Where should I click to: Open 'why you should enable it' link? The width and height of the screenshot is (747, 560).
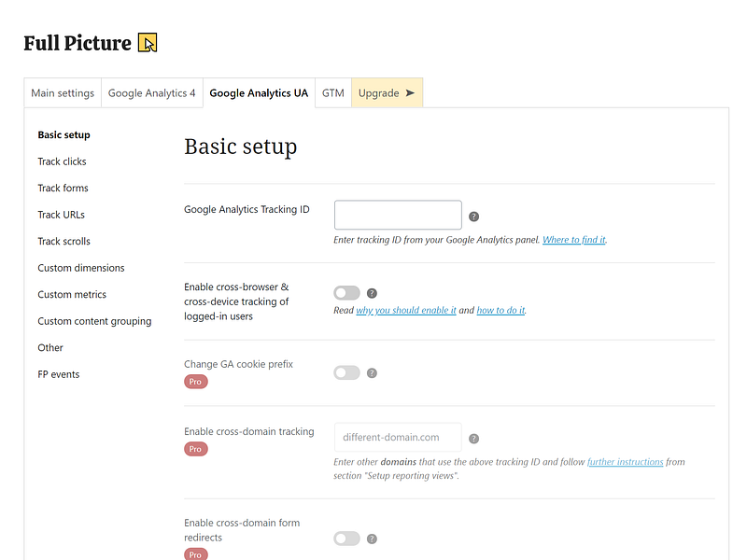[x=406, y=311]
